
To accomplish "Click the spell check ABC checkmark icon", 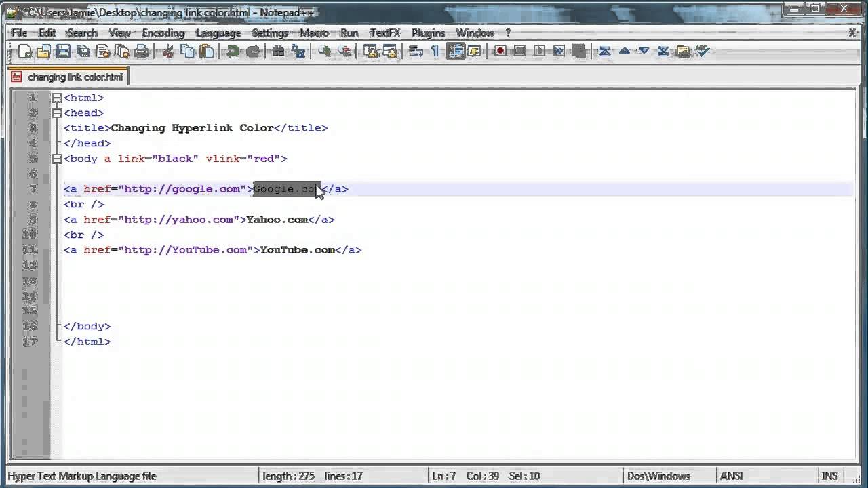I will click(703, 52).
